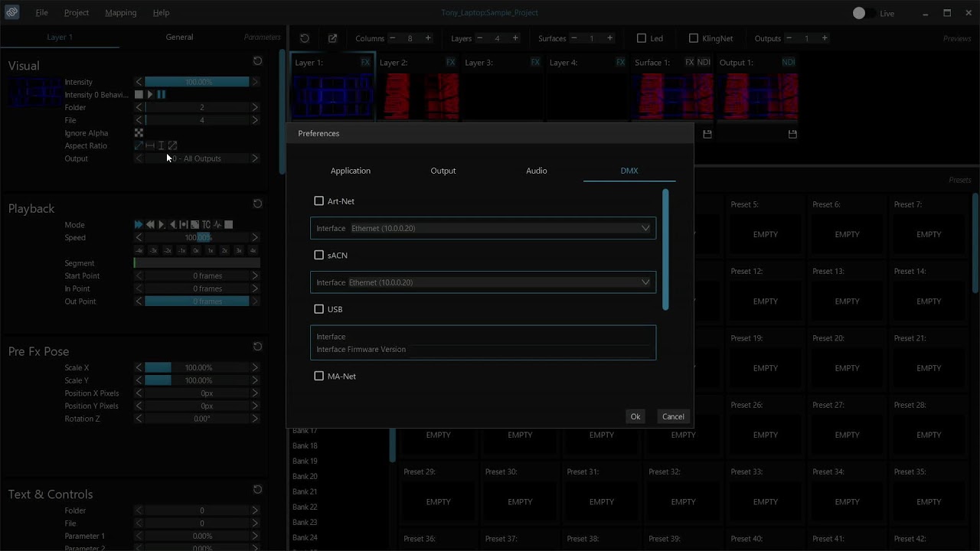This screenshot has width=980, height=551.
Task: Click right arrow of Output All Outputs
Action: [x=255, y=158]
